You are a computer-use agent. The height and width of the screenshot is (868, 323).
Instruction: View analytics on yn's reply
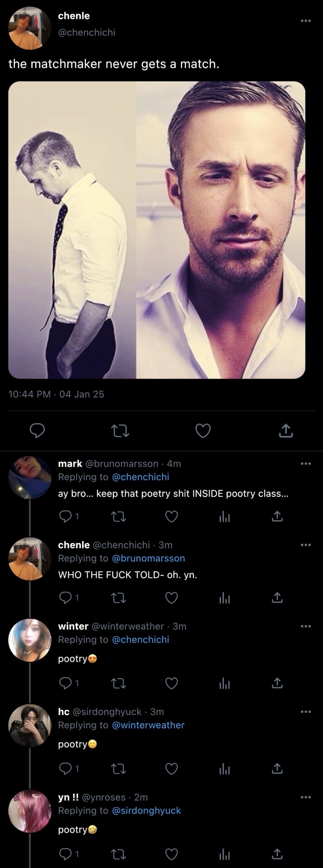coord(224,854)
